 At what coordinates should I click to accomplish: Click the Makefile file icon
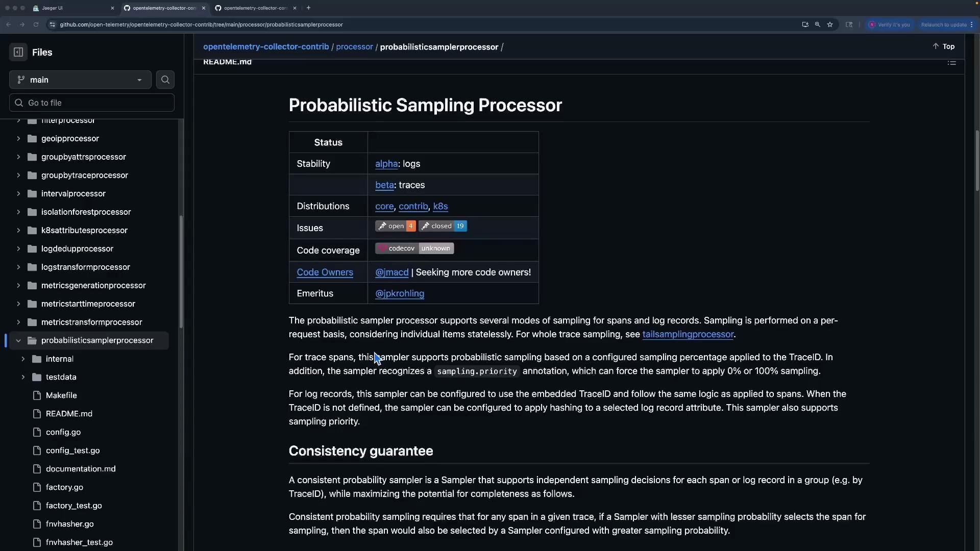point(37,395)
